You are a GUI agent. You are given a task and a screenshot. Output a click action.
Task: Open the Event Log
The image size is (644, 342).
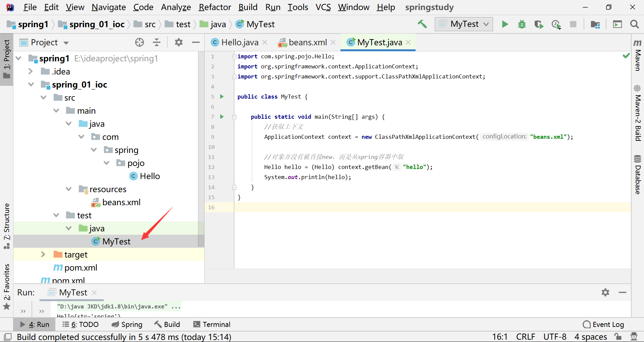tap(603, 324)
